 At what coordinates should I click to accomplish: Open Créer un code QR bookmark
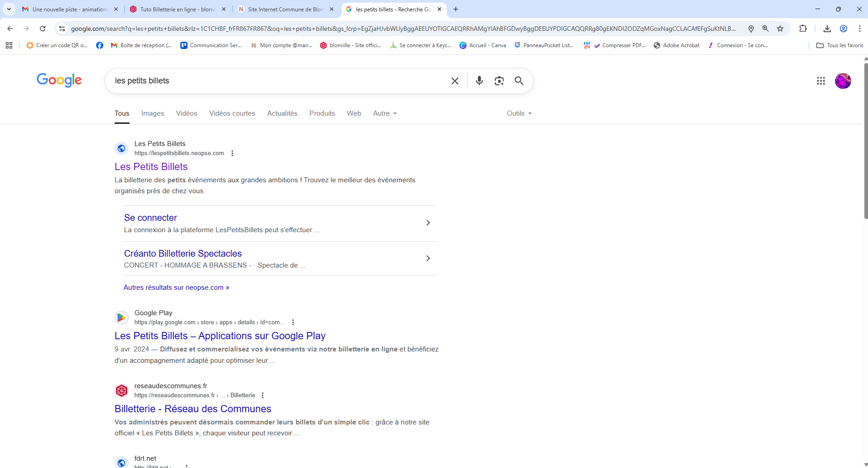(57, 45)
